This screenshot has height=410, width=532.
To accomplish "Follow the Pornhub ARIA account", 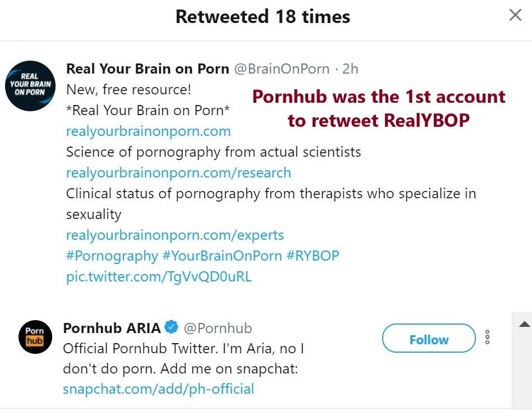I will click(429, 339).
